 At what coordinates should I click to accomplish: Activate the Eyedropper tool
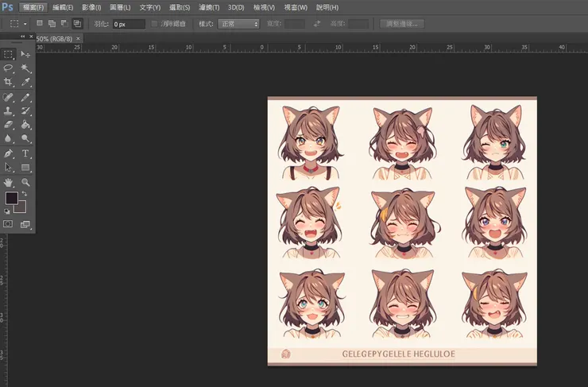(x=25, y=82)
